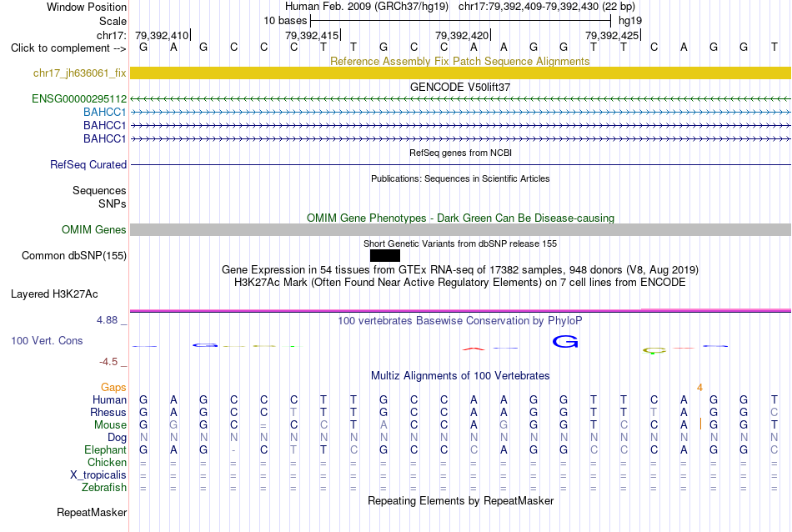The height and width of the screenshot is (532, 792).
Task: Click the 'X_tropicalis' species label
Action: (98, 475)
